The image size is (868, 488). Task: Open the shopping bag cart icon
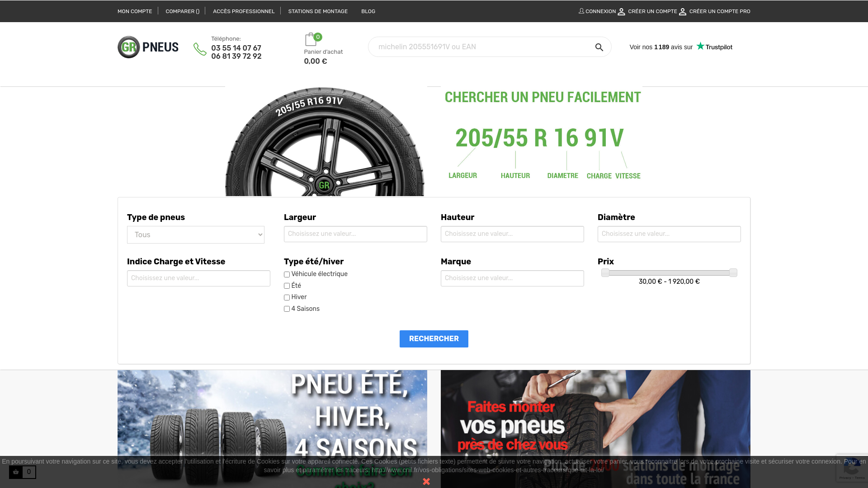(311, 39)
